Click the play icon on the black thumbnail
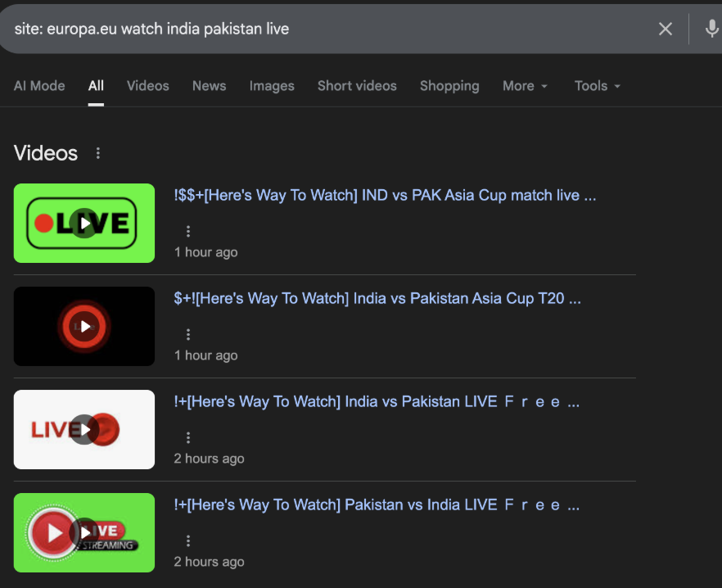The width and height of the screenshot is (722, 588). pyautogui.click(x=83, y=326)
